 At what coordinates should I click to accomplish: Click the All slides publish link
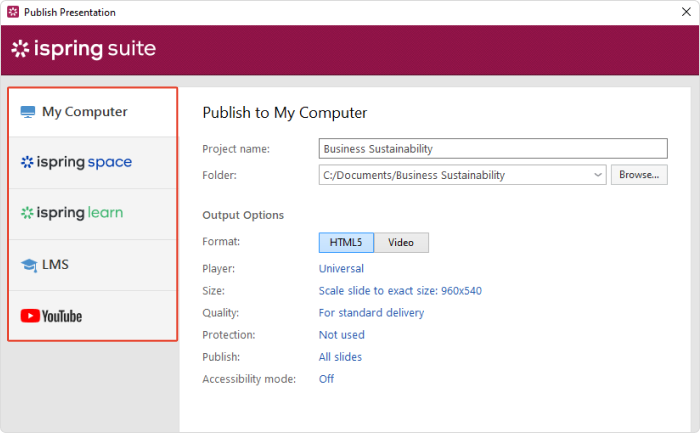coord(340,357)
